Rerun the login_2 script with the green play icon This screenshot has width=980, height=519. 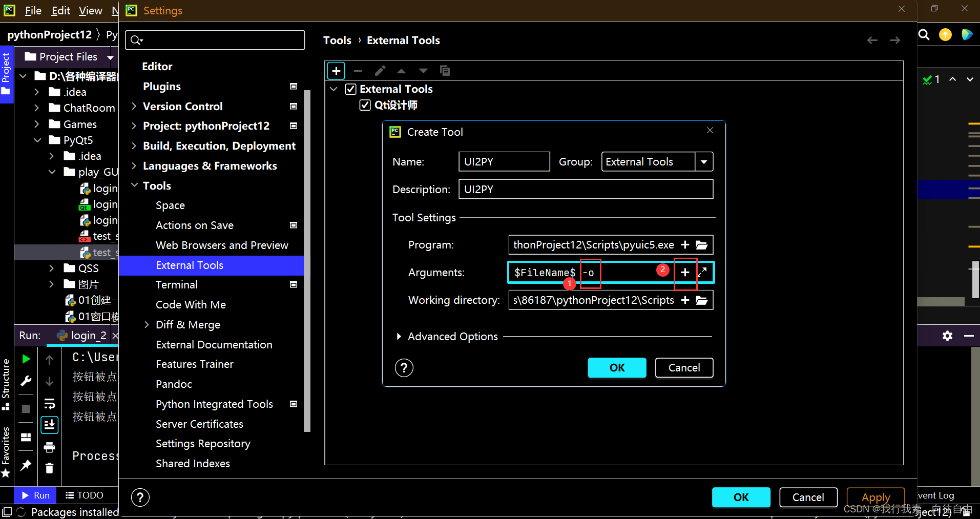tap(26, 359)
